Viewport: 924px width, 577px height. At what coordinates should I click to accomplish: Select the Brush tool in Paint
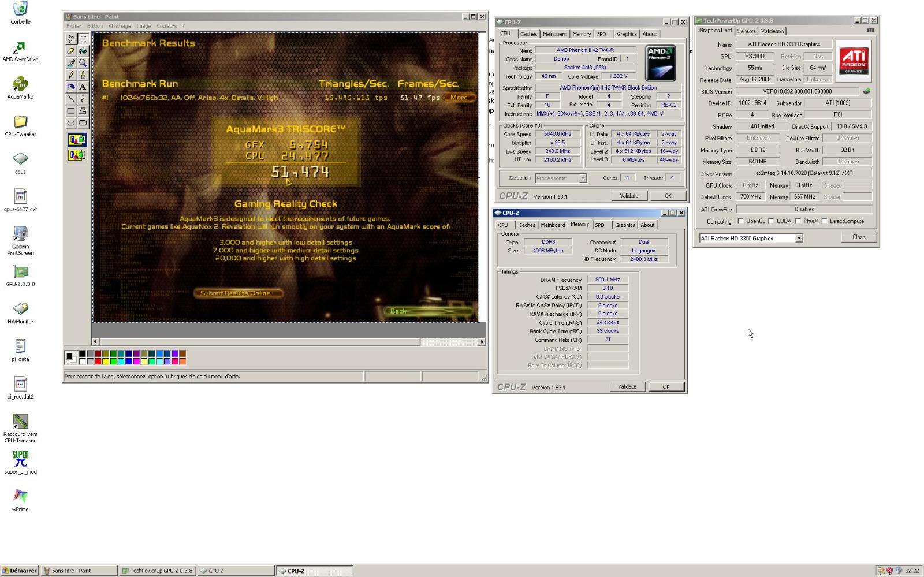tap(83, 75)
